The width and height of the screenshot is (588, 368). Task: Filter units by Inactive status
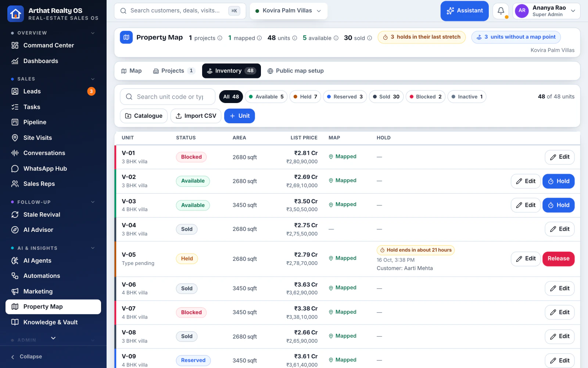coord(467,97)
